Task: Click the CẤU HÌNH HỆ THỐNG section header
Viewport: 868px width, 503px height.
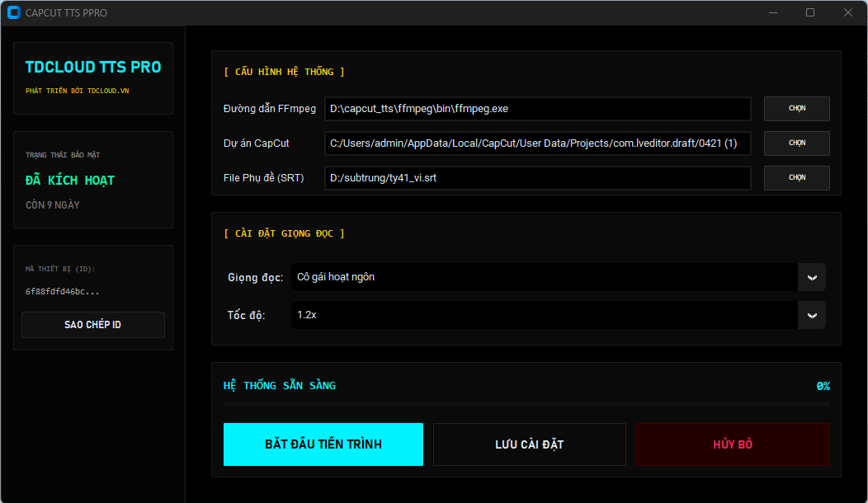Action: [x=284, y=72]
